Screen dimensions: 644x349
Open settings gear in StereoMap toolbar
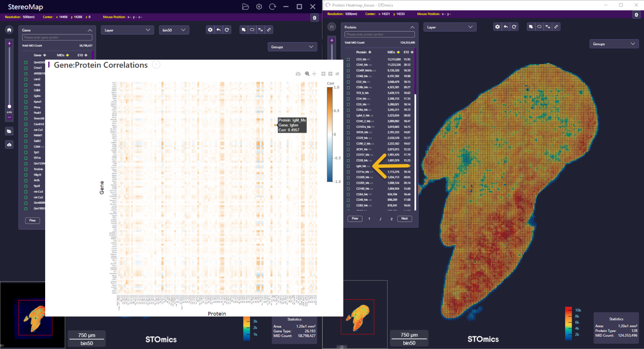pos(210,30)
